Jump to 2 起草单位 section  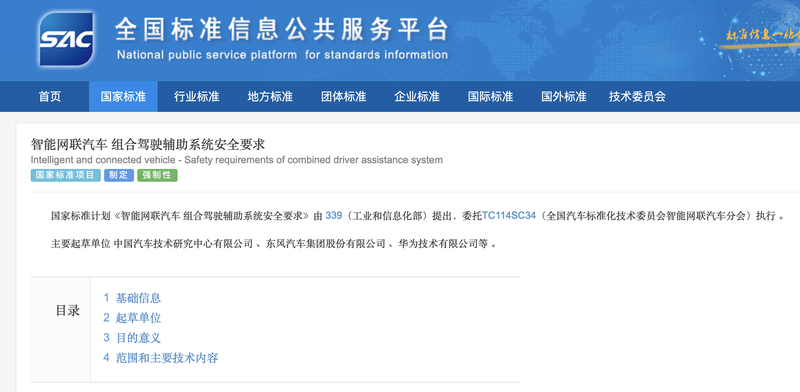[132, 318]
